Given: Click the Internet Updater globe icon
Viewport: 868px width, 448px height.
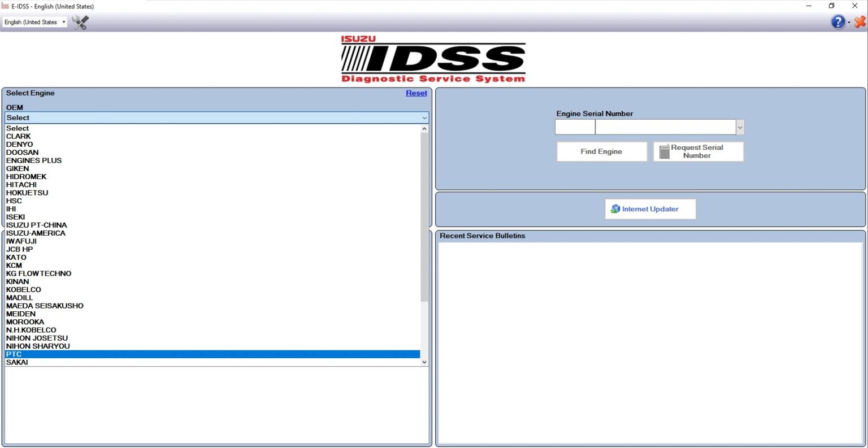Looking at the screenshot, I should click(x=615, y=208).
